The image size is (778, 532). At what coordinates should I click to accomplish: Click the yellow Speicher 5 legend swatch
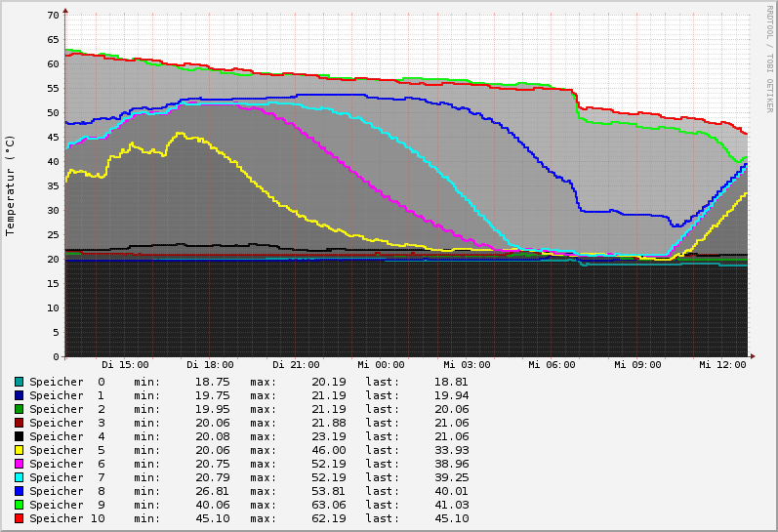coord(19,450)
